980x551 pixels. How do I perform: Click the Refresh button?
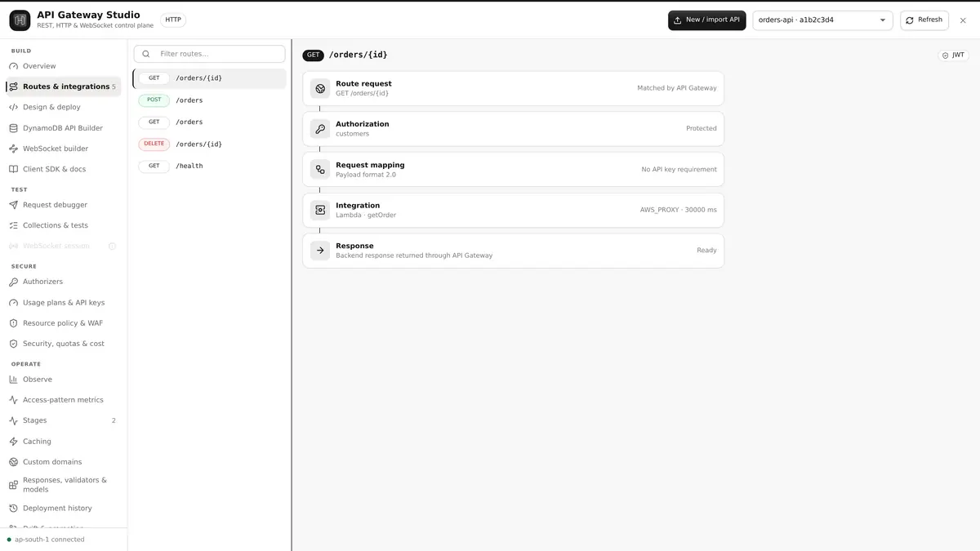coord(924,20)
